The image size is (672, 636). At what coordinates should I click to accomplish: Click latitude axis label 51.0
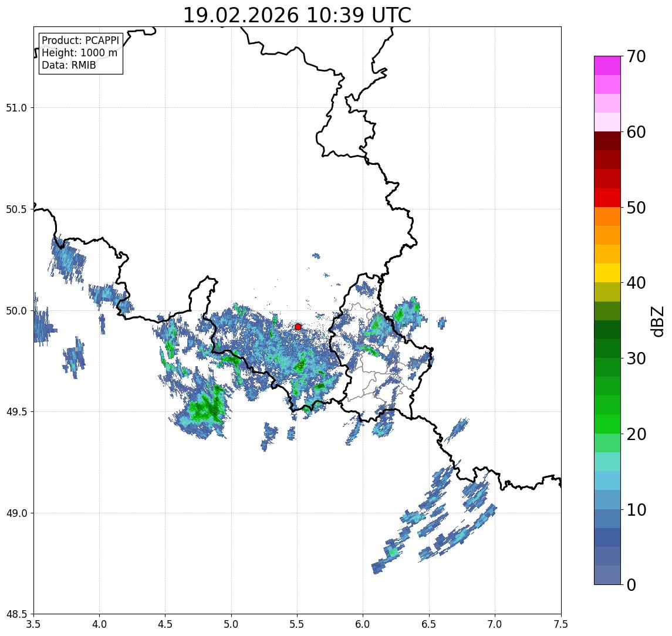[x=16, y=107]
